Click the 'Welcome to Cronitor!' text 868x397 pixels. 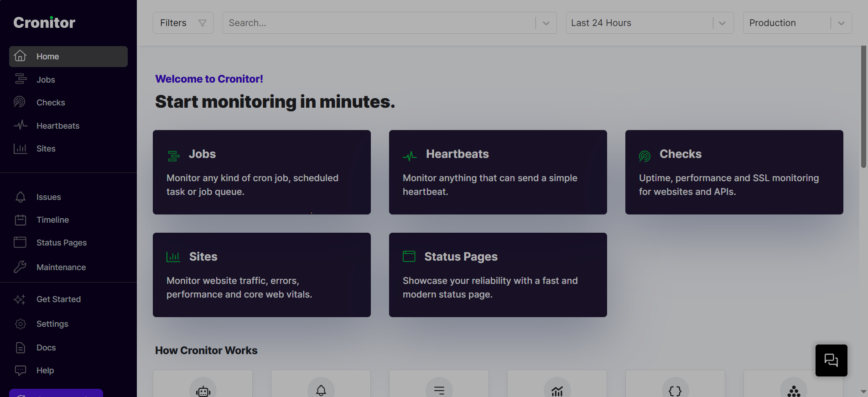pyautogui.click(x=209, y=79)
